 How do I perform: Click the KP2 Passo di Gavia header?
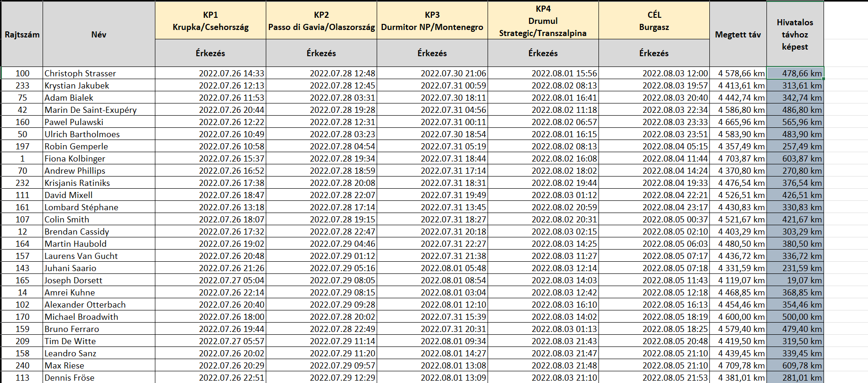click(321, 21)
